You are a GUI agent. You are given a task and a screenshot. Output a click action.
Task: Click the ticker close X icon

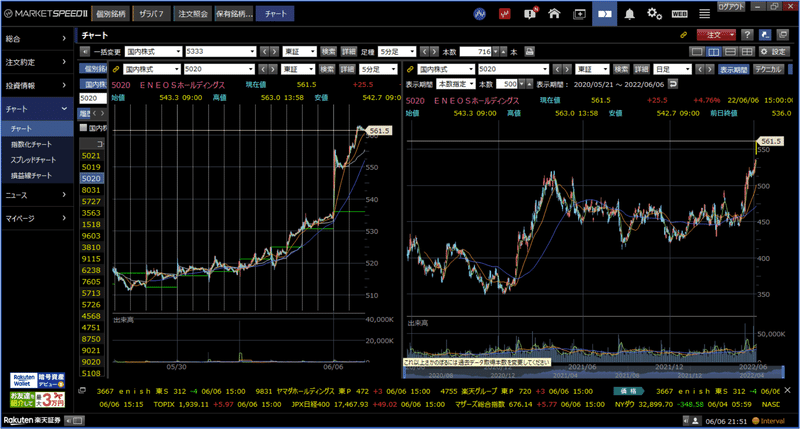tap(787, 390)
